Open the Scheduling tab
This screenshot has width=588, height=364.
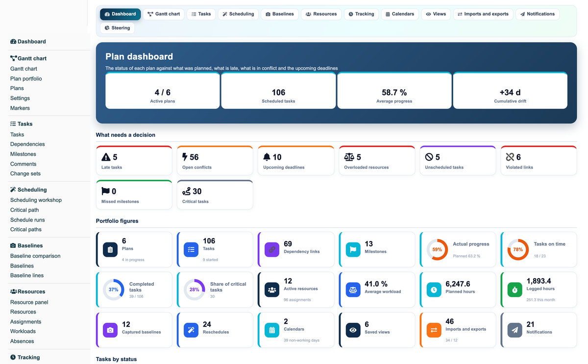238,14
